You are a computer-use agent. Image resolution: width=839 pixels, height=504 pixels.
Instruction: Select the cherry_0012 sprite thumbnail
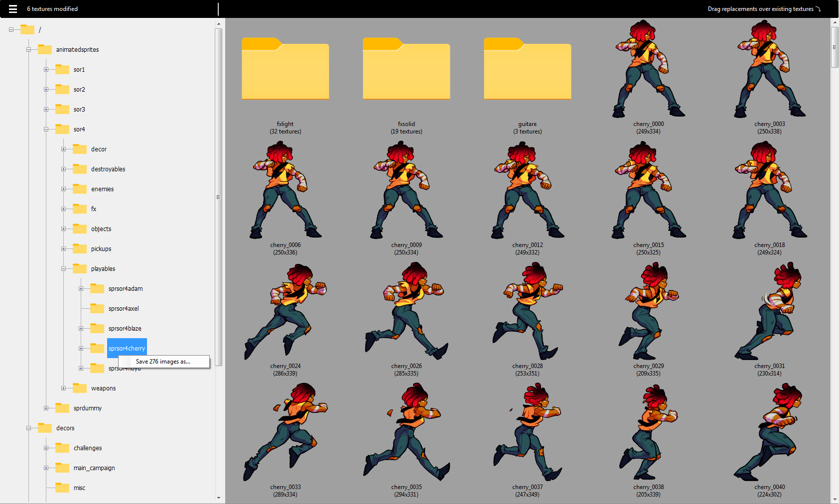[x=528, y=190]
